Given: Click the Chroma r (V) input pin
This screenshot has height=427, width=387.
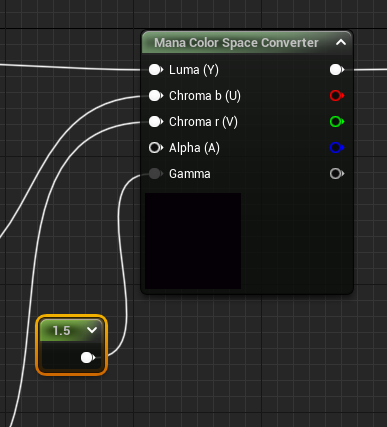Looking at the screenshot, I should (x=156, y=122).
